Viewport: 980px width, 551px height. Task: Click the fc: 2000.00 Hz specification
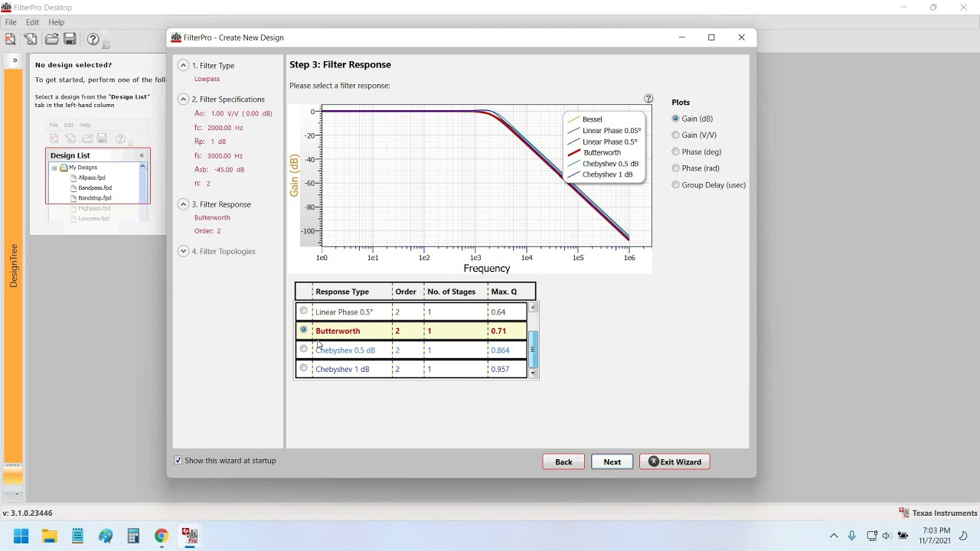(x=219, y=128)
